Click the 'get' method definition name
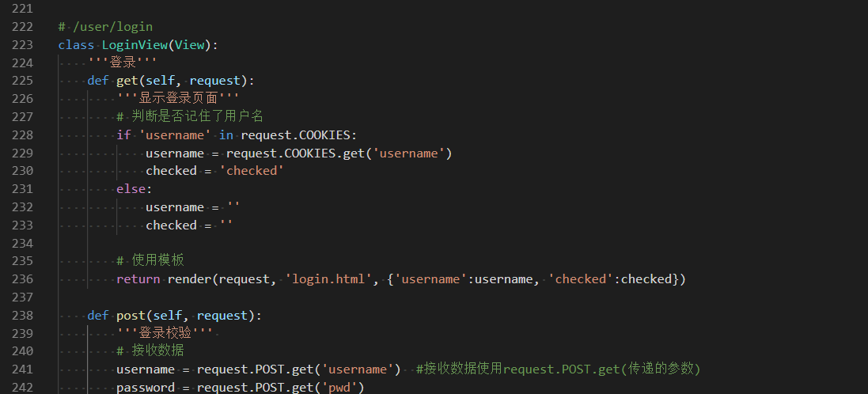Screen dimensions: 868x394 click(127, 81)
